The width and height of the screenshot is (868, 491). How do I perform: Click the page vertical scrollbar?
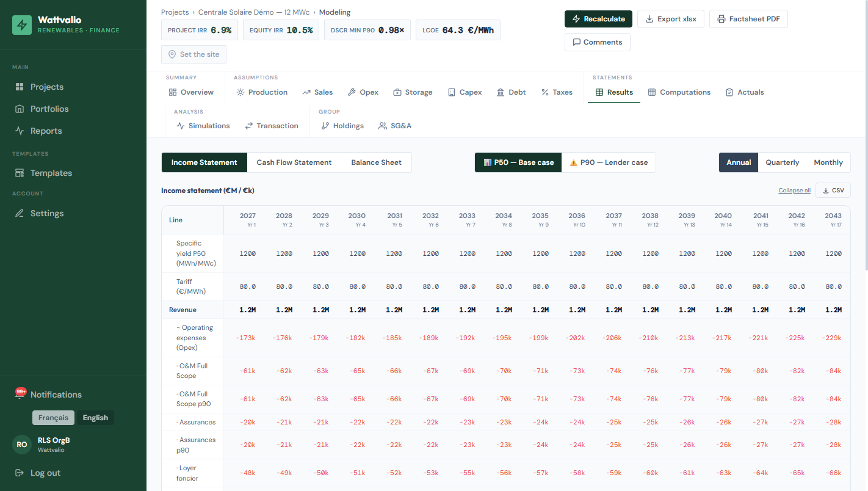coord(865,136)
